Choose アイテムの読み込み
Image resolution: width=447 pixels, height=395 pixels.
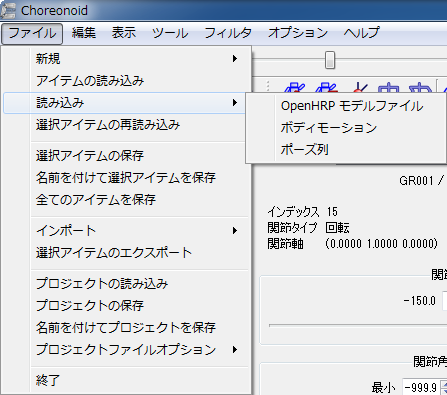pos(127,81)
